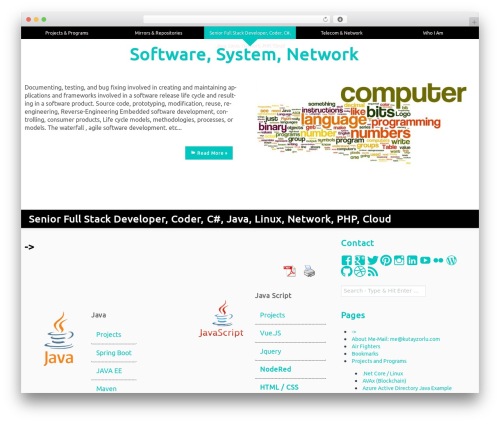Open Projects link under Java

109,334
